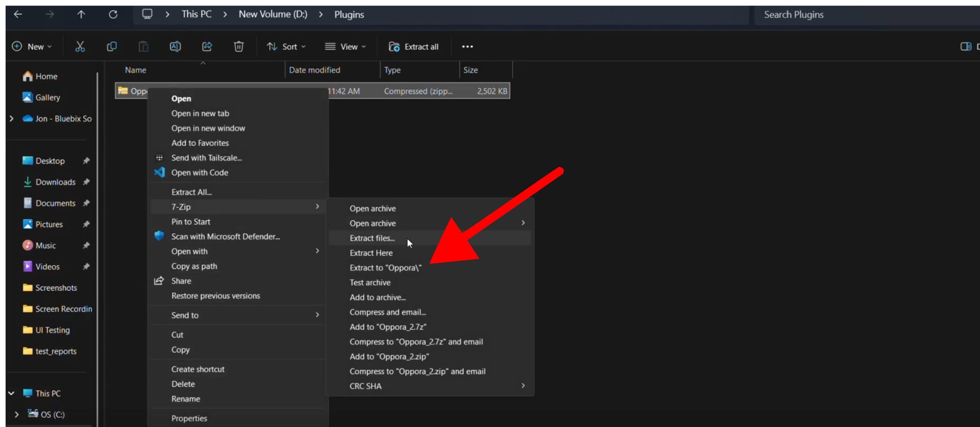Expand the OS (C:) drive node
This screenshot has width=980, height=427.
(17, 415)
